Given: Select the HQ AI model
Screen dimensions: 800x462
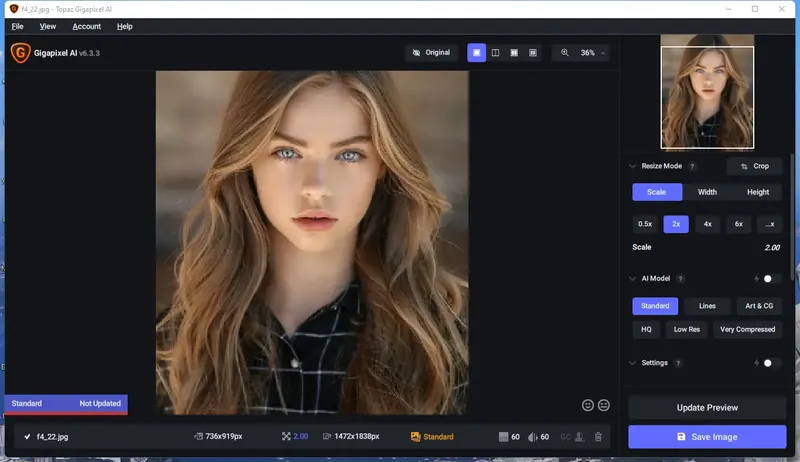Looking at the screenshot, I should [x=646, y=329].
